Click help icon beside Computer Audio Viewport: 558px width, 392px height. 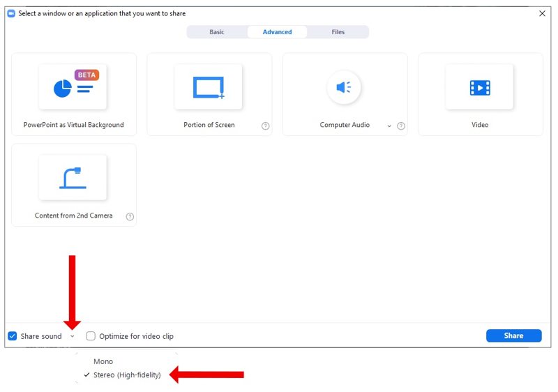click(401, 126)
